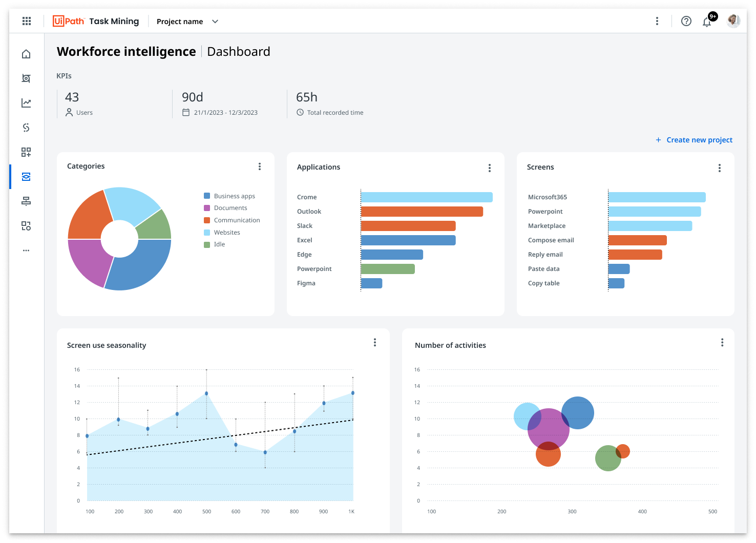The width and height of the screenshot is (756, 543).
Task: Click Create new project link
Action: click(694, 140)
